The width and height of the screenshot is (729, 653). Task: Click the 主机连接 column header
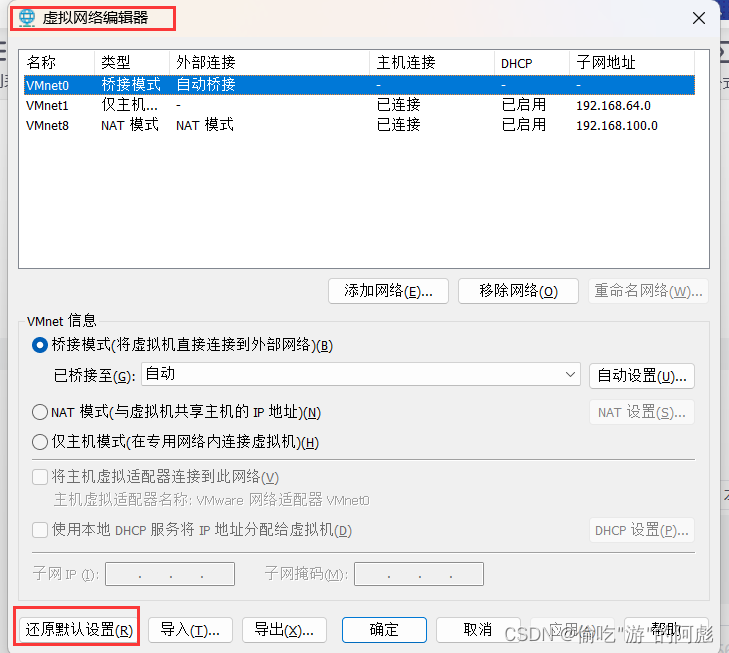pos(432,62)
